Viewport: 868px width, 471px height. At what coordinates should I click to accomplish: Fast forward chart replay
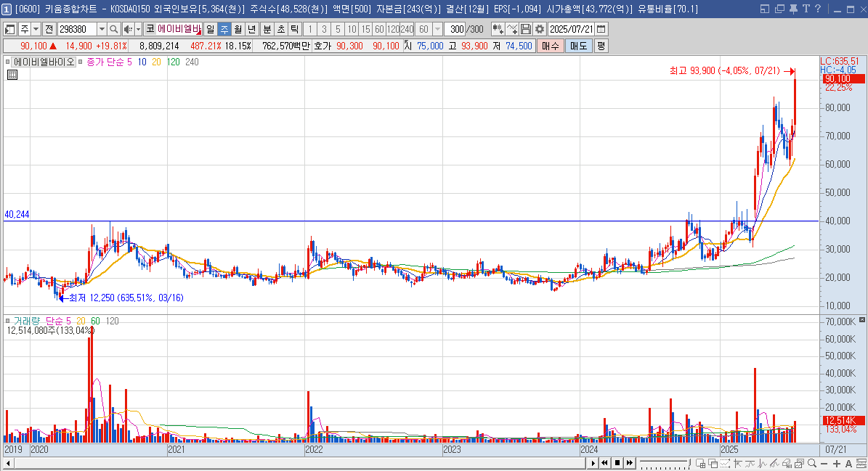pyautogui.click(x=630, y=463)
